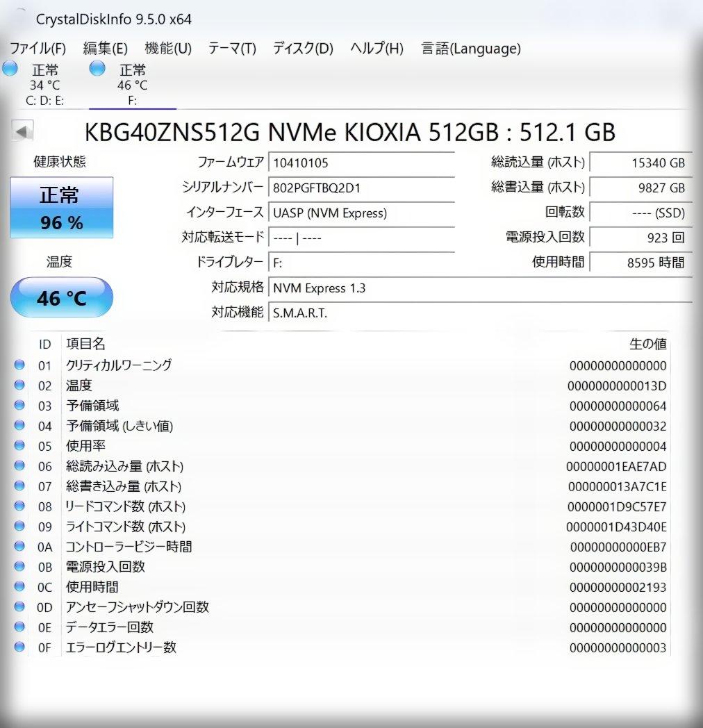Click total host writes value 9827 GB
Screen dimensions: 703x728
pos(641,188)
